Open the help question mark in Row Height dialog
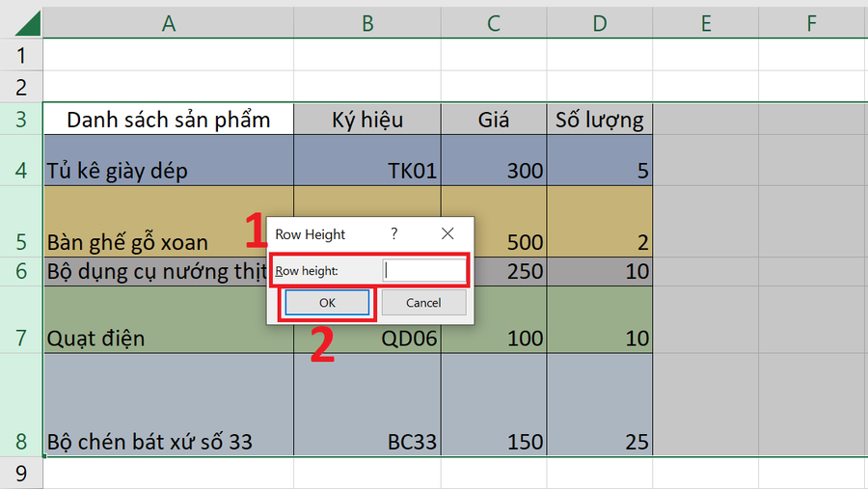Viewport: 868px width, 489px height. (394, 233)
